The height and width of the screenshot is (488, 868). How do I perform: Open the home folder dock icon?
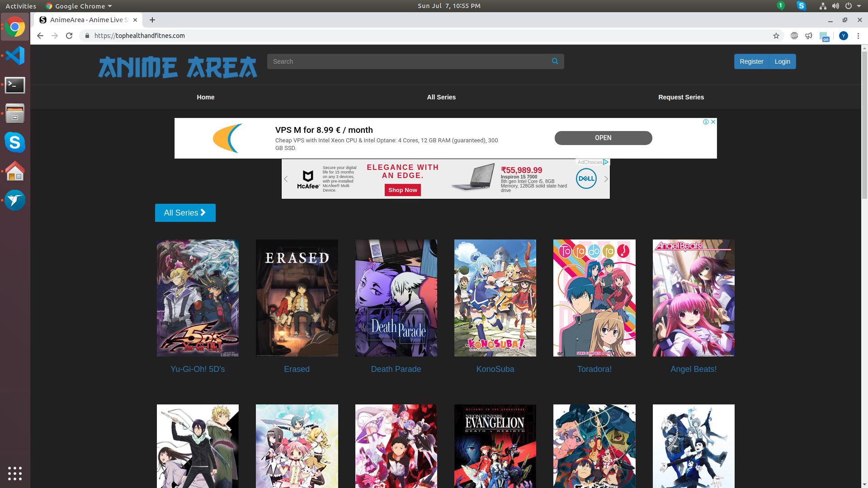15,171
